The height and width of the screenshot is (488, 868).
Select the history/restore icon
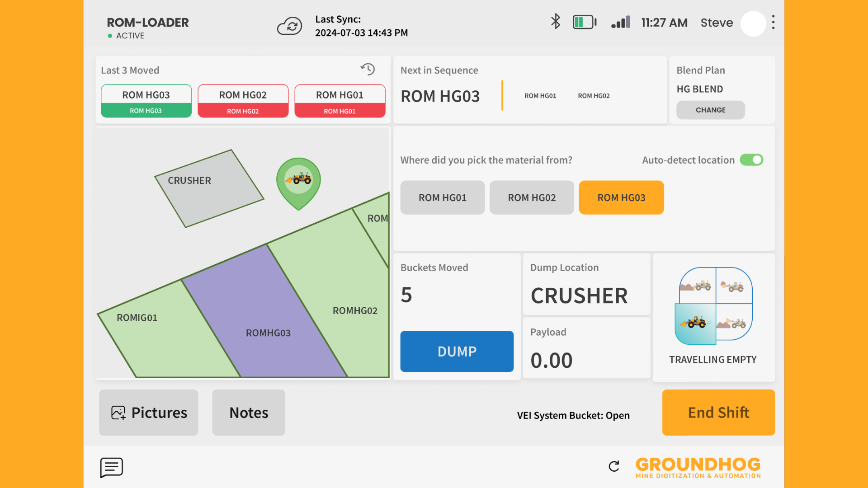[x=368, y=69]
